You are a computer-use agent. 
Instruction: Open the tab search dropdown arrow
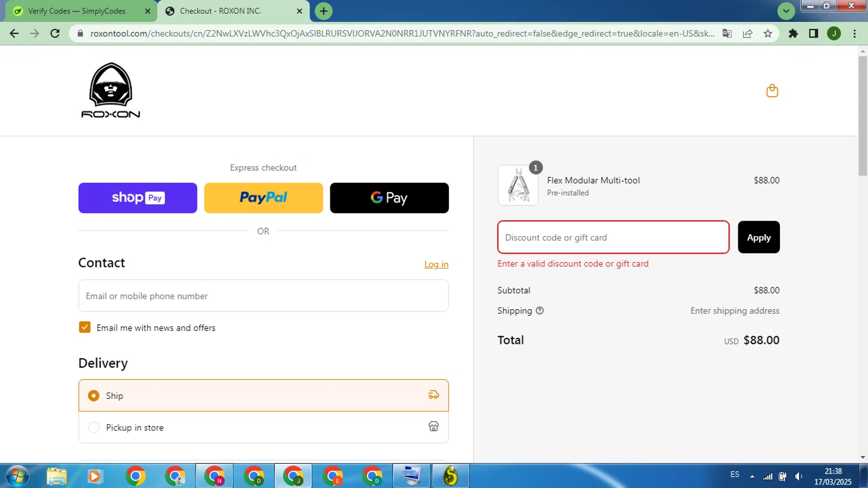click(x=786, y=11)
